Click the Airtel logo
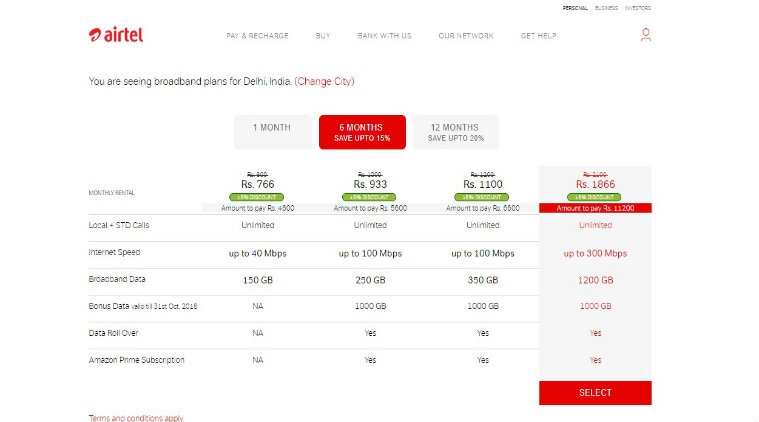This screenshot has width=759, height=422. point(116,35)
